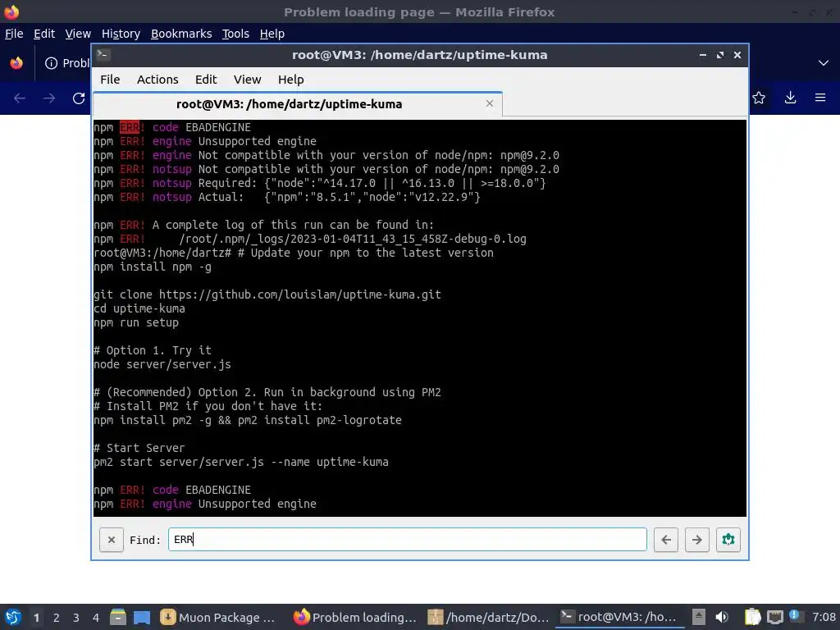Click 'npm install pm2 -g && pm2 install pm2-logrotate' line
This screenshot has height=630, width=840.
[248, 420]
